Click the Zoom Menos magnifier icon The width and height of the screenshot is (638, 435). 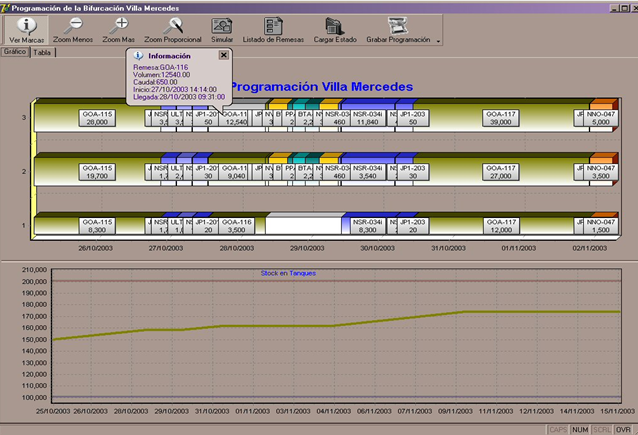(x=73, y=26)
